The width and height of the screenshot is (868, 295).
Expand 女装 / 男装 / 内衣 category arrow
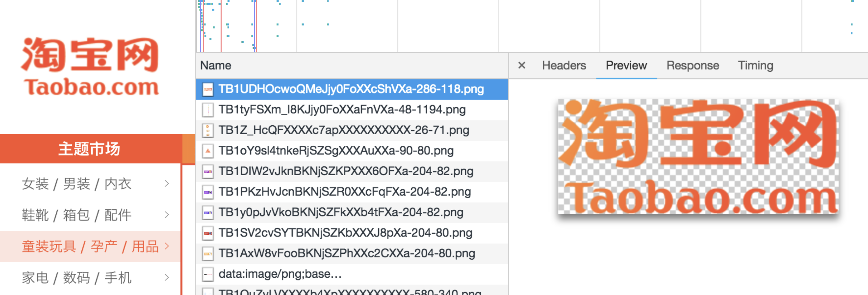point(166,184)
